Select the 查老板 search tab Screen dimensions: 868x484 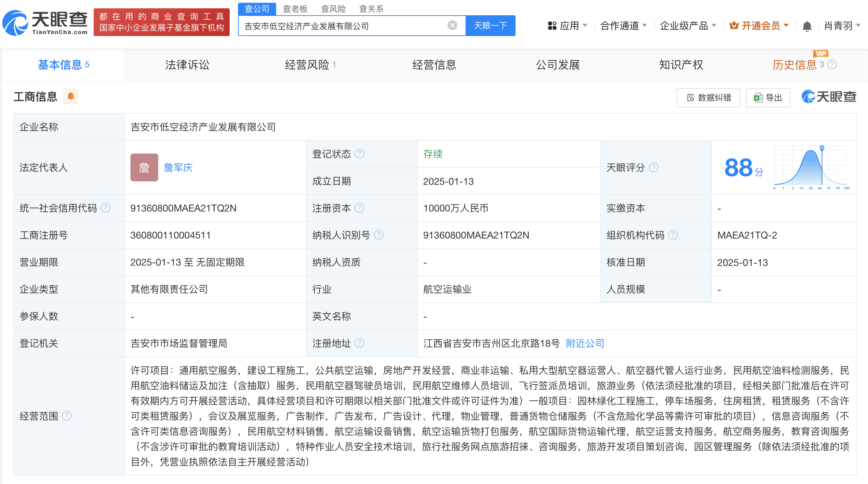(295, 9)
